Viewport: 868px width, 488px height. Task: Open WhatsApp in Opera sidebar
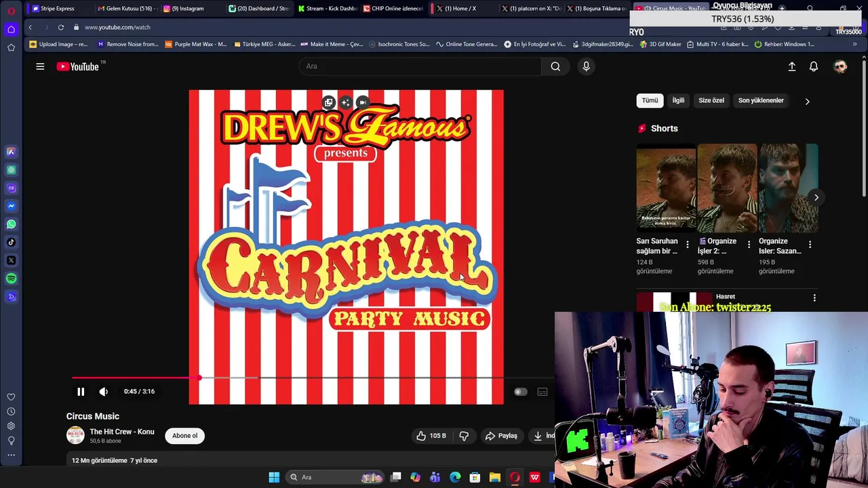(x=11, y=224)
